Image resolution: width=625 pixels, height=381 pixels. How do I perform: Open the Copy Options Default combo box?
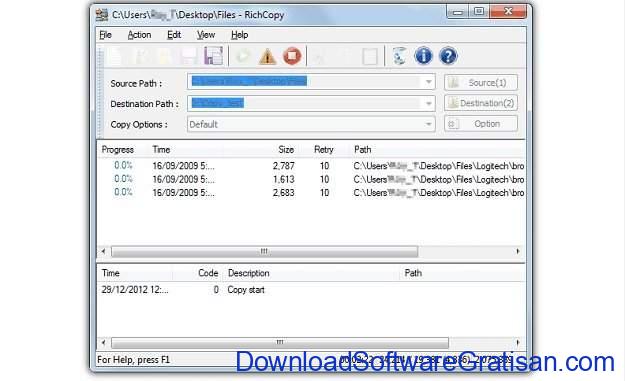[311, 124]
